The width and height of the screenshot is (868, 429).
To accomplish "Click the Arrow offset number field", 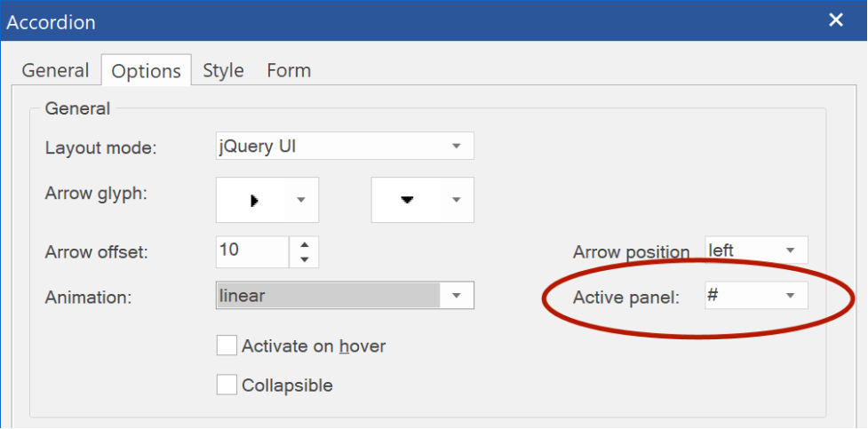I will point(252,252).
